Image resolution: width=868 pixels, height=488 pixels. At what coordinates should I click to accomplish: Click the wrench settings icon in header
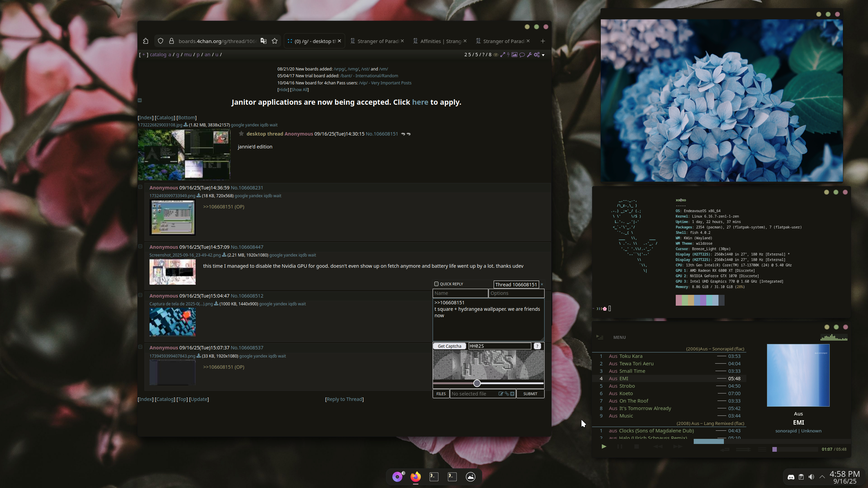coord(529,55)
